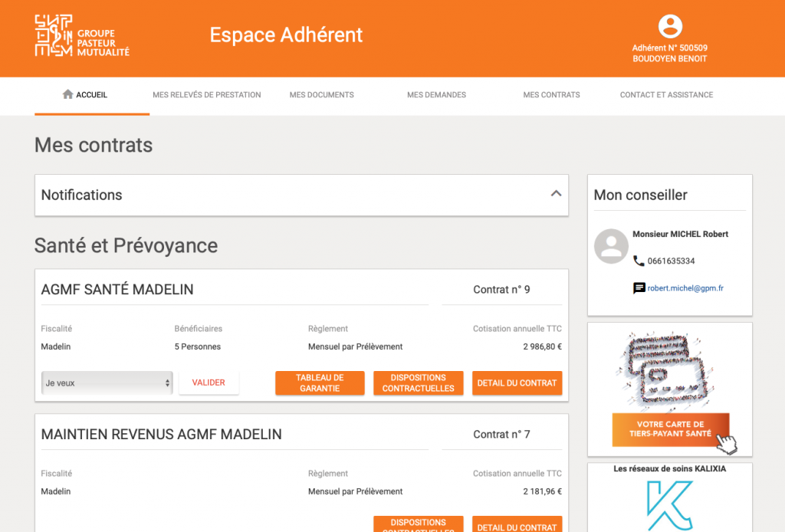This screenshot has width=785, height=532.
Task: Open the user account avatar icon
Action: pos(670,26)
